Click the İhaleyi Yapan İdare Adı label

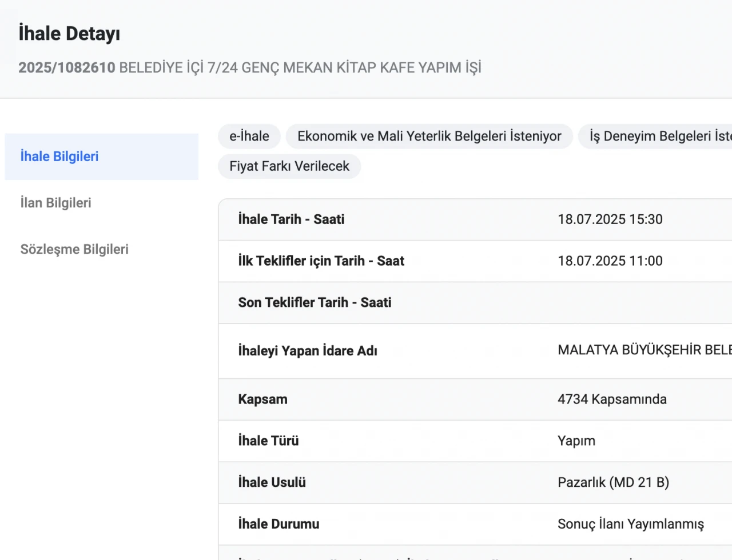coord(308,351)
